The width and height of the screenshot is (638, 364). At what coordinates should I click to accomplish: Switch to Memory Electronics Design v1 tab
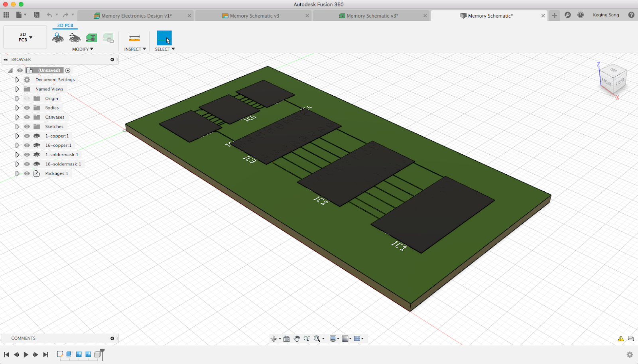tap(136, 16)
